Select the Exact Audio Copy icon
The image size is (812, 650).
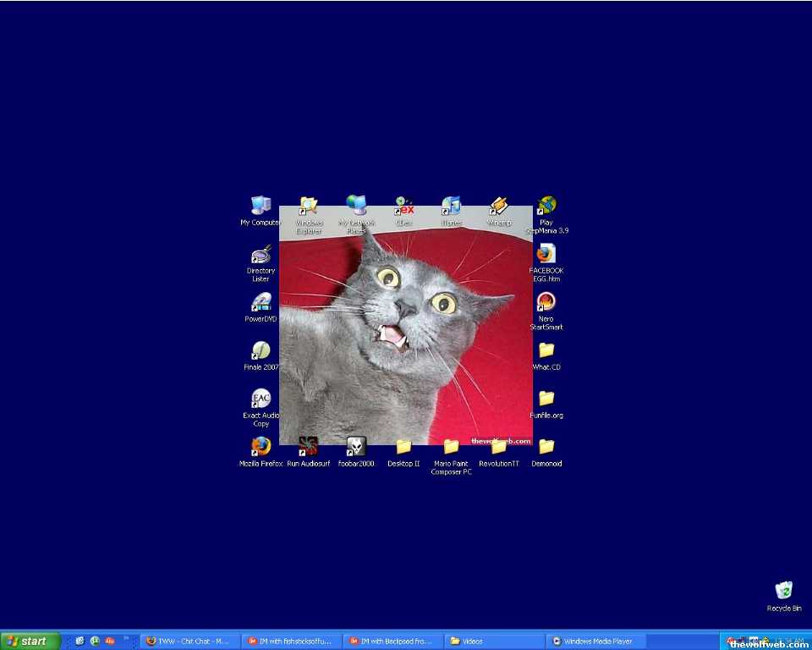tap(261, 399)
